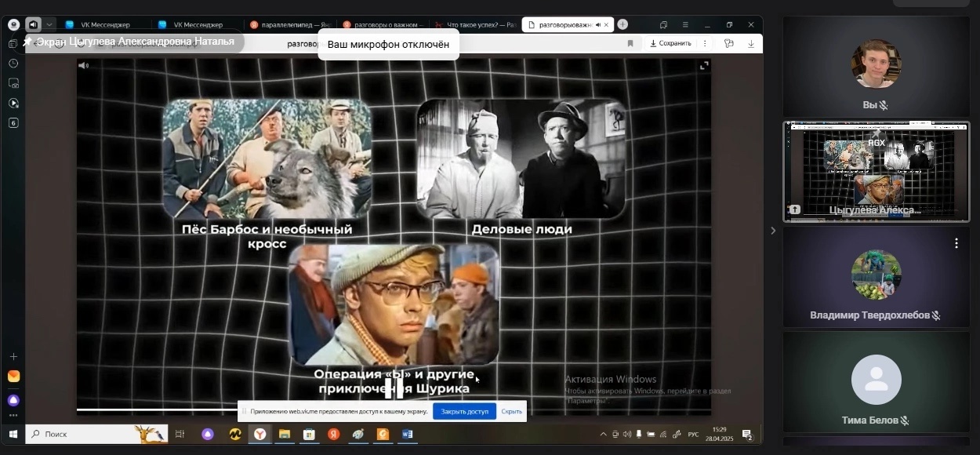Open three-dot menu on Владимир Твердохлебов tile
This screenshot has width=980, height=455.
956,243
